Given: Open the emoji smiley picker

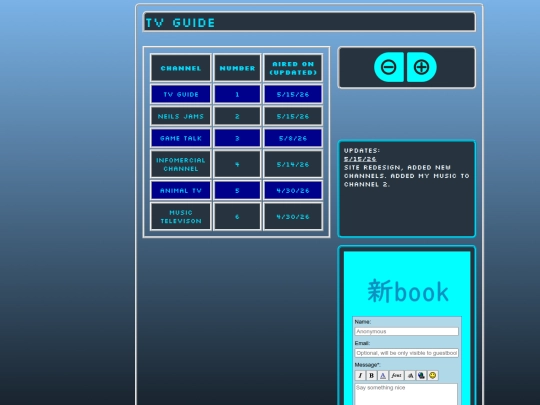Looking at the screenshot, I should [x=433, y=375].
